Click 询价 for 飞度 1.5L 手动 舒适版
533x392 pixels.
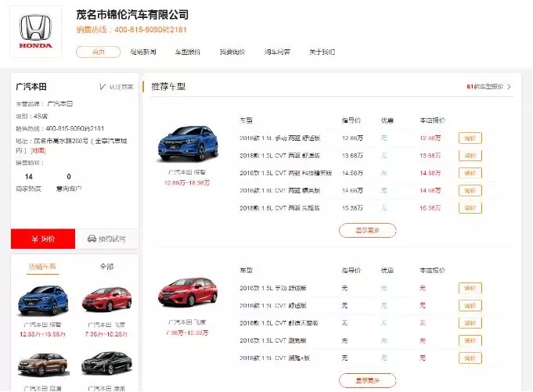pos(470,289)
